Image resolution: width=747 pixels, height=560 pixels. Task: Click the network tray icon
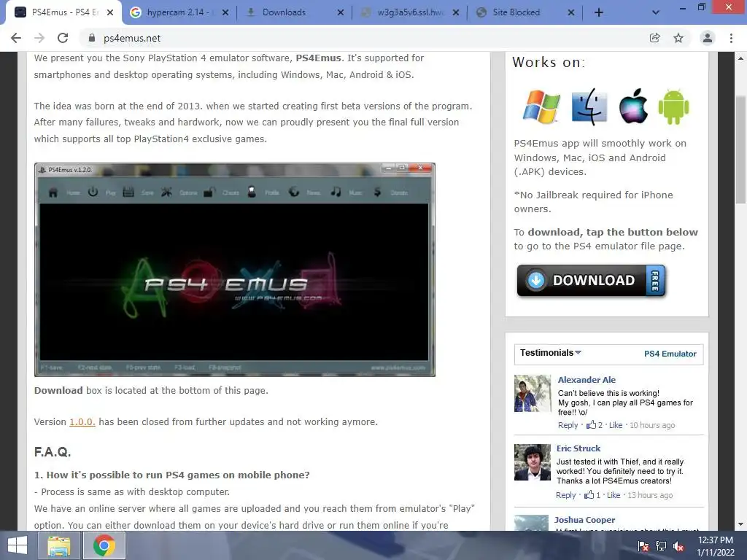pyautogui.click(x=661, y=546)
